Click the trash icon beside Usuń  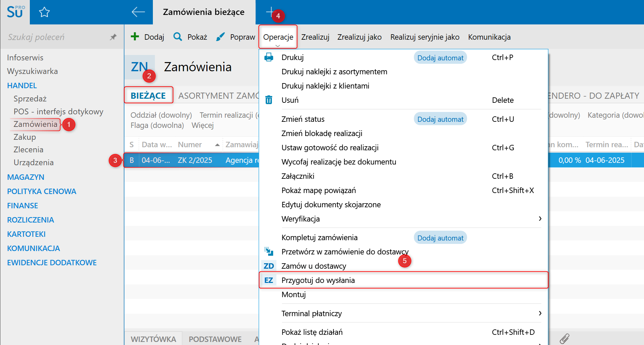point(269,100)
